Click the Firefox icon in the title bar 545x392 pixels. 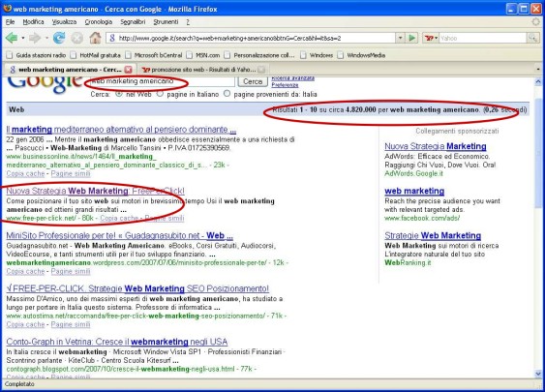click(x=8, y=8)
